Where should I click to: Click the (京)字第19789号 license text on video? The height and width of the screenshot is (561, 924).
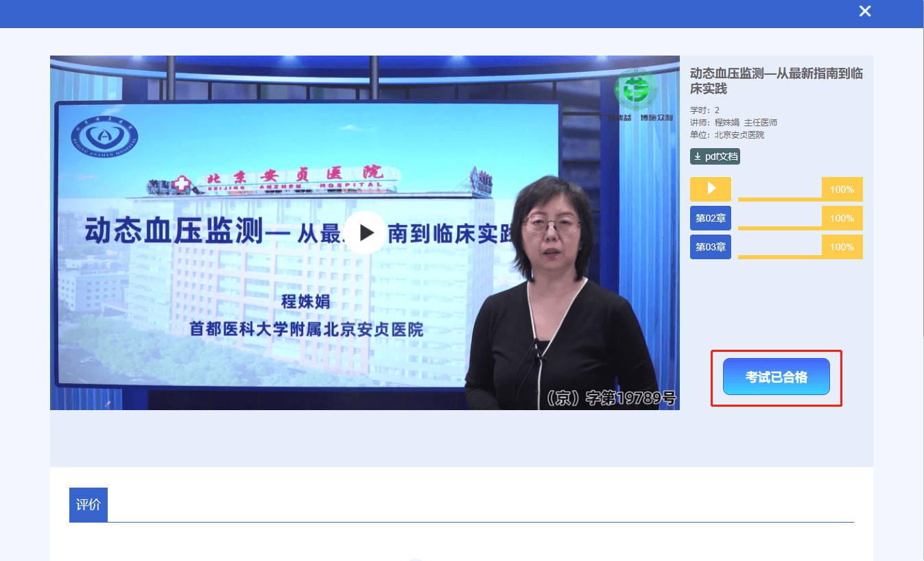point(610,398)
